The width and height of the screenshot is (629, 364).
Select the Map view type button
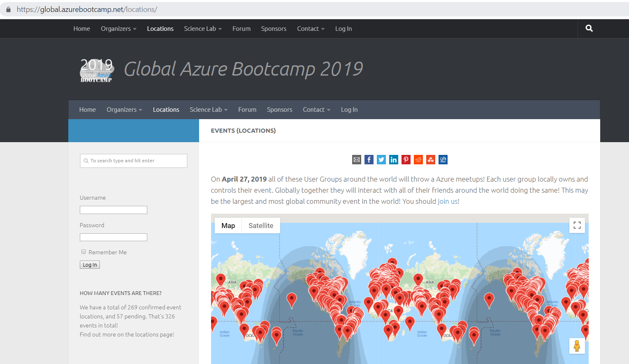pyautogui.click(x=228, y=226)
